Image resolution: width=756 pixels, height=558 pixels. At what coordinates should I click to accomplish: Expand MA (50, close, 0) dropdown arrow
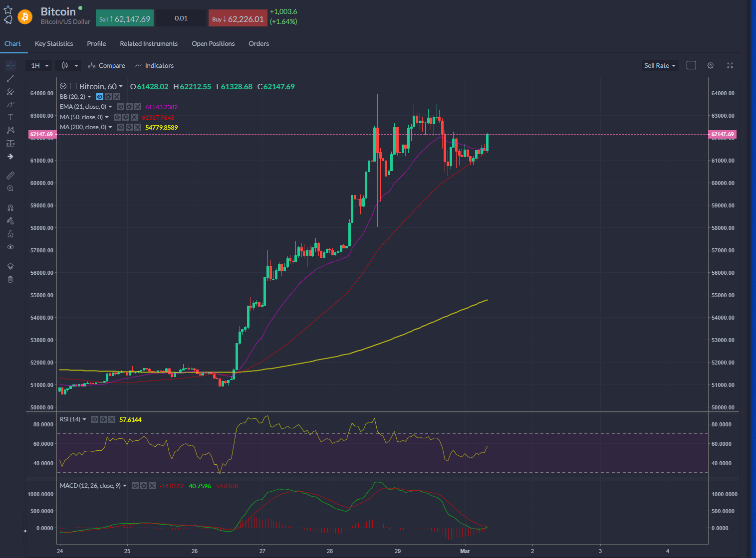coord(107,117)
